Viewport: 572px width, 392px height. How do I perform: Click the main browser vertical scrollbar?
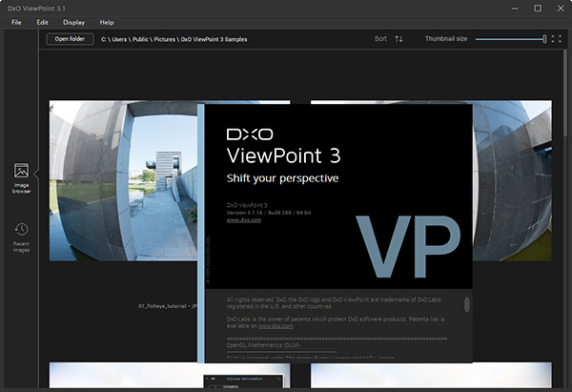(565, 93)
